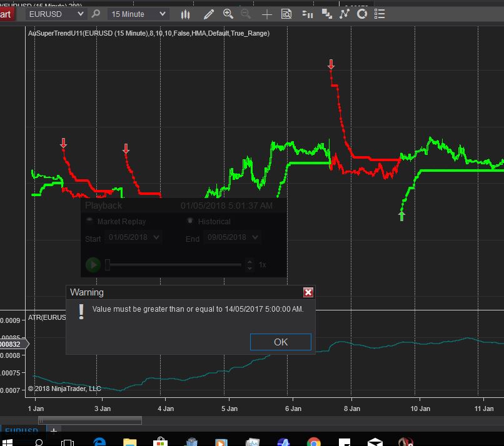Click the red down arrow above 1 Jan
The height and width of the screenshot is (446, 504).
[63, 143]
